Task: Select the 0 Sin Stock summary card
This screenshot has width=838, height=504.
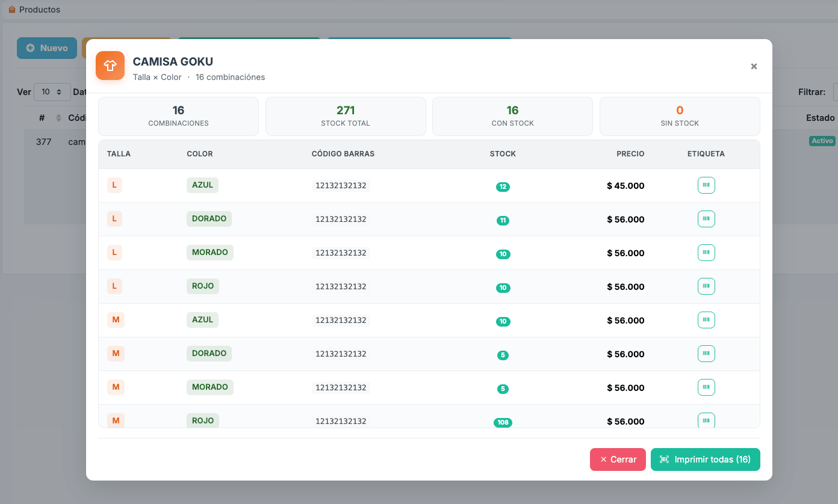Action: [x=680, y=117]
